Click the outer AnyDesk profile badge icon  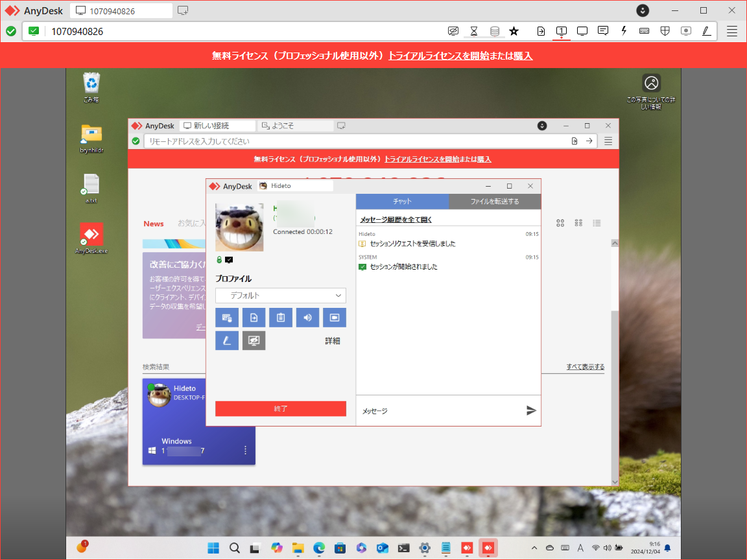tap(643, 10)
